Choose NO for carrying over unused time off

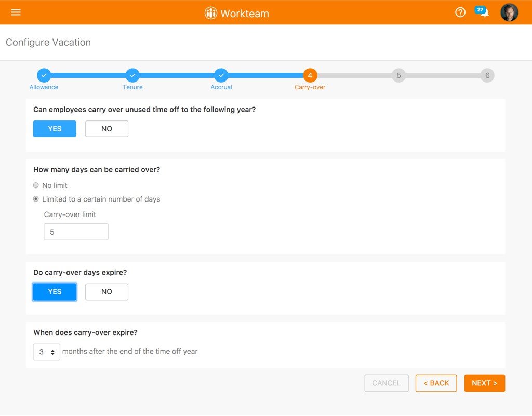click(x=107, y=129)
